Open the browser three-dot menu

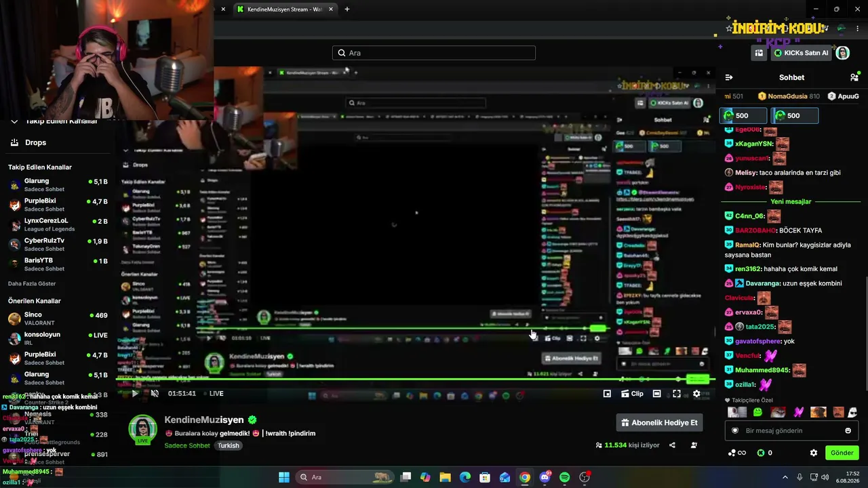pyautogui.click(x=858, y=28)
